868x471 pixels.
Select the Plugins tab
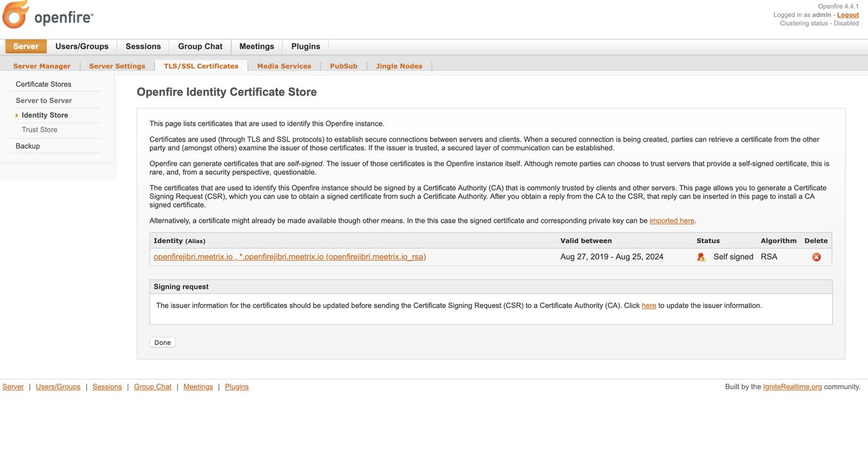tap(306, 47)
